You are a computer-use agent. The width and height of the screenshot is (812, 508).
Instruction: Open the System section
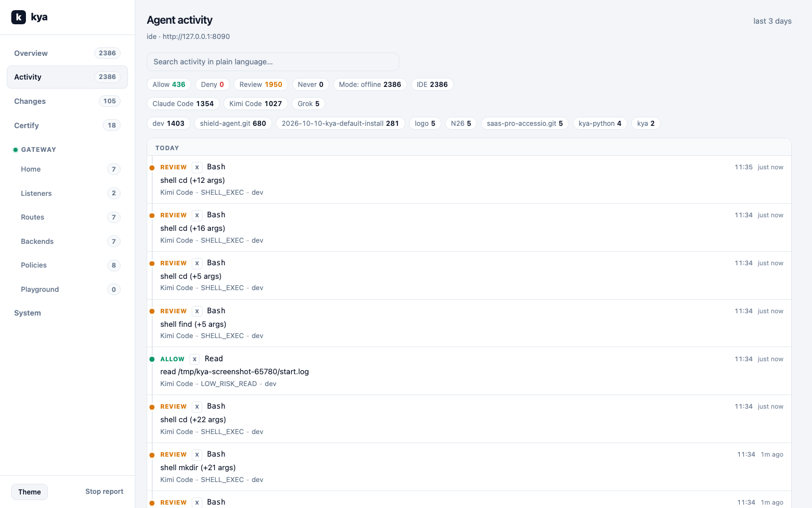click(67, 313)
